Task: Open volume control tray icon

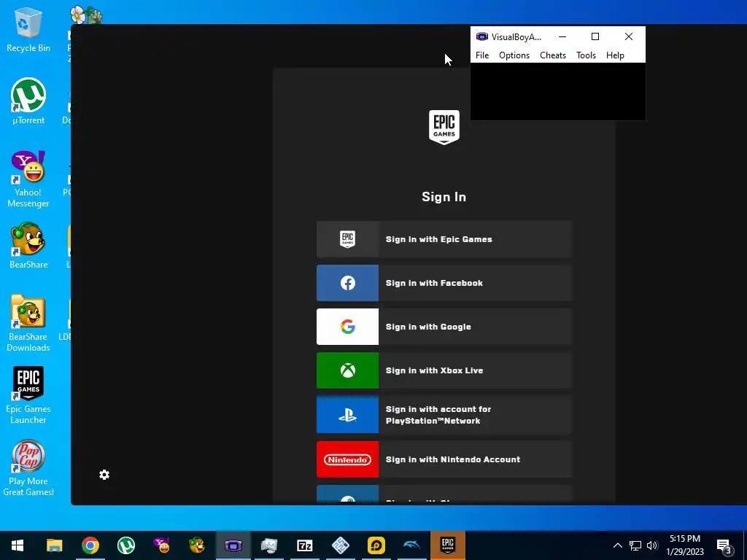Action: pyautogui.click(x=652, y=545)
